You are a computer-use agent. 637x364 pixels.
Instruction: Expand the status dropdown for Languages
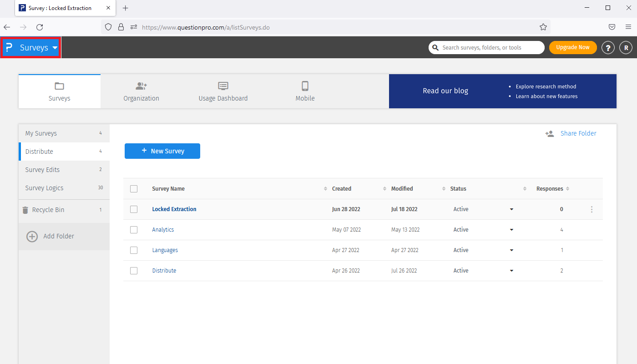pos(511,250)
